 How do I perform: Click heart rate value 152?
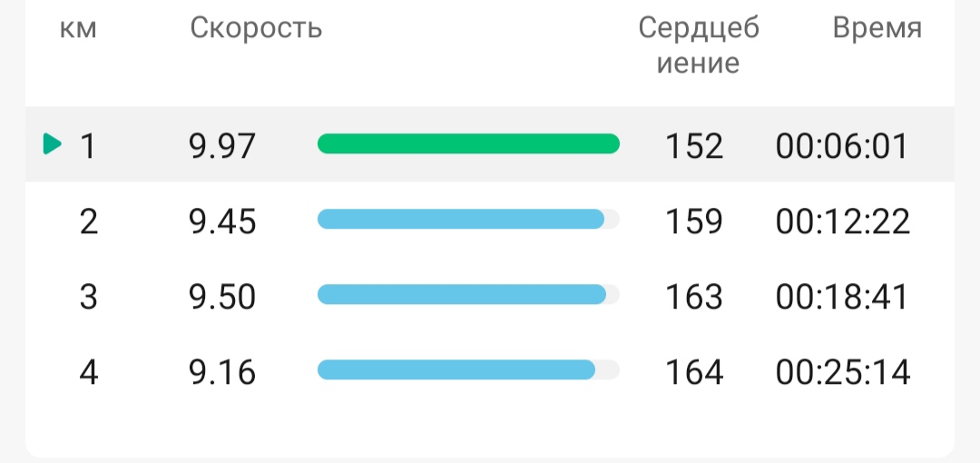coord(694,146)
